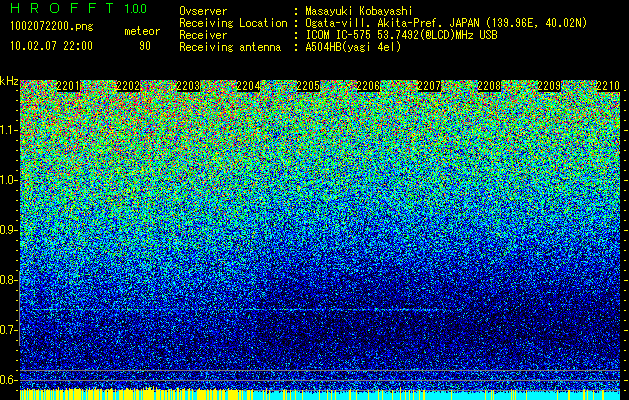Click the meteor count value 90
The image size is (629, 400).
tap(145, 46)
